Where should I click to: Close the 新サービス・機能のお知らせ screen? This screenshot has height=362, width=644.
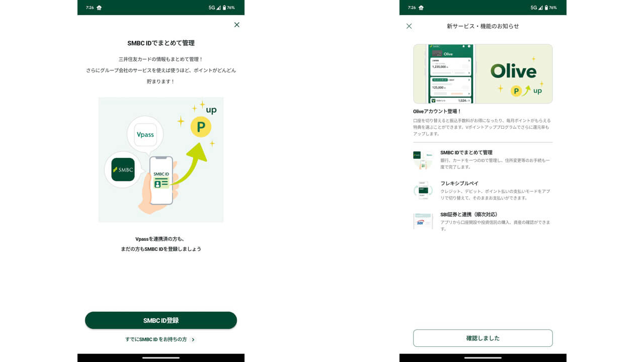409,26
